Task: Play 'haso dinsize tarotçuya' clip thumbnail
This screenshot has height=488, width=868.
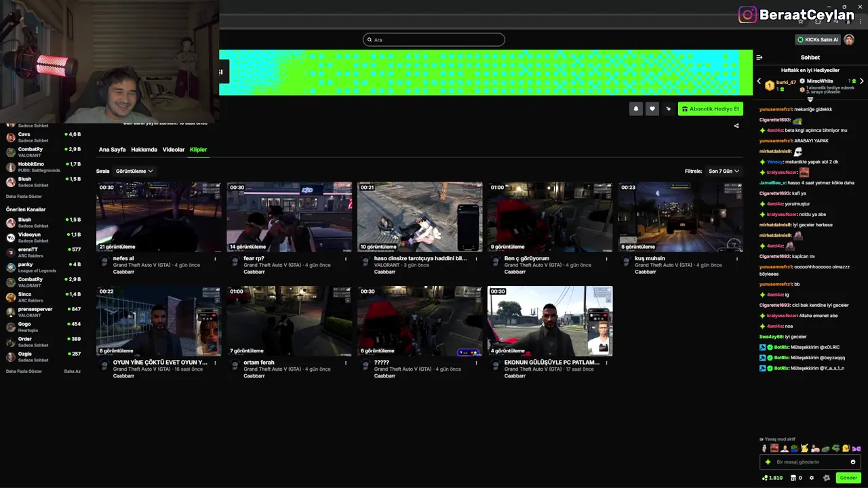Action: 420,217
